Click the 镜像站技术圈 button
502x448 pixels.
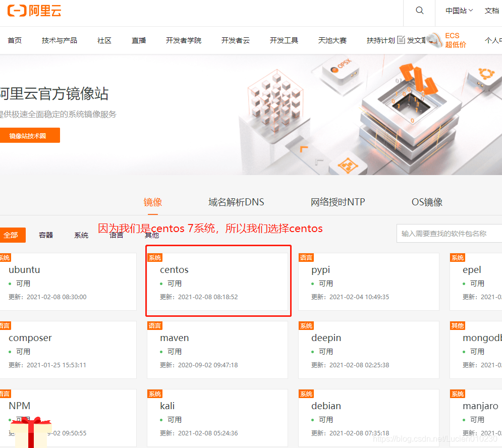(x=29, y=135)
